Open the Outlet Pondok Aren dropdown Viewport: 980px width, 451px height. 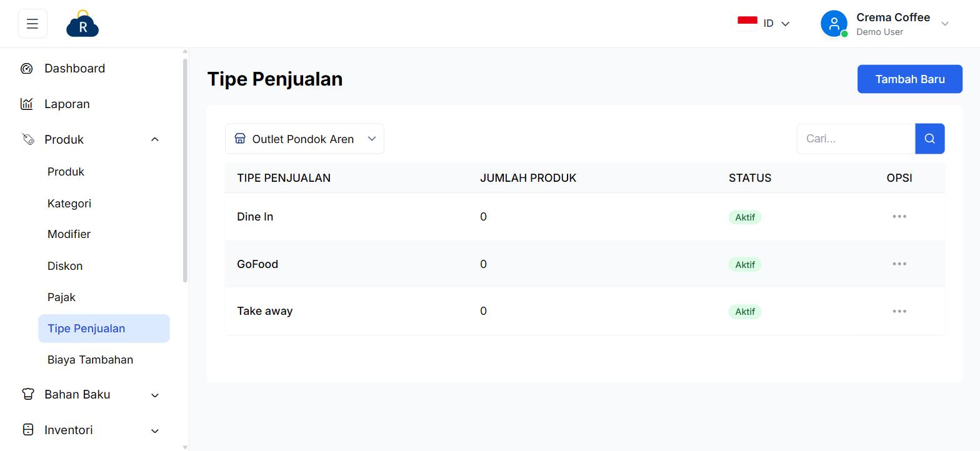pyautogui.click(x=304, y=139)
